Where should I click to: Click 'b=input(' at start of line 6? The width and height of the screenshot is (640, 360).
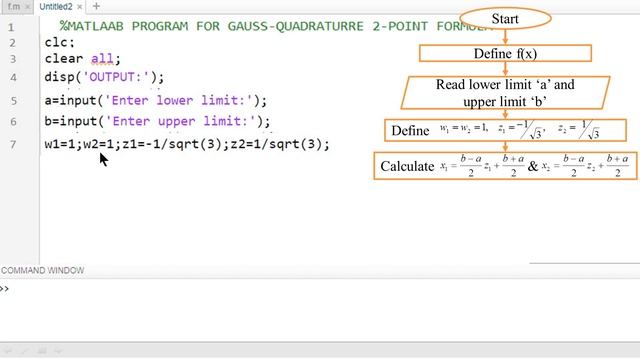tap(74, 121)
